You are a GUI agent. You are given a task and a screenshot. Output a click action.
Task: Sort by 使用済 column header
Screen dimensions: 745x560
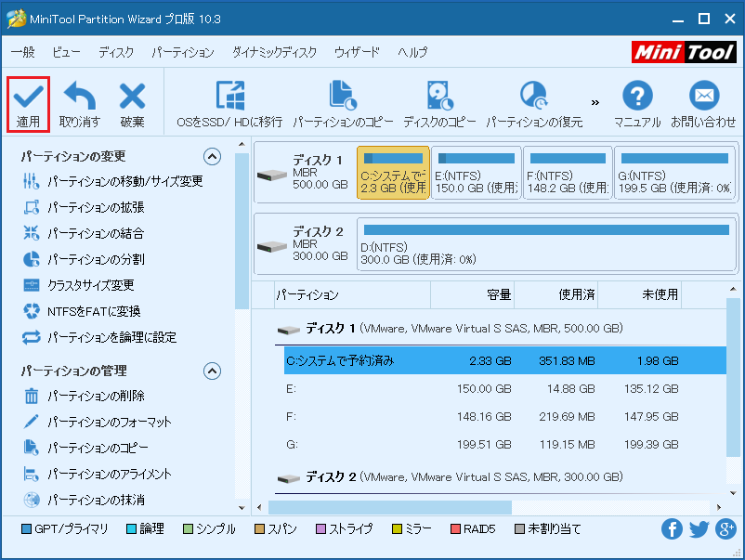555,294
